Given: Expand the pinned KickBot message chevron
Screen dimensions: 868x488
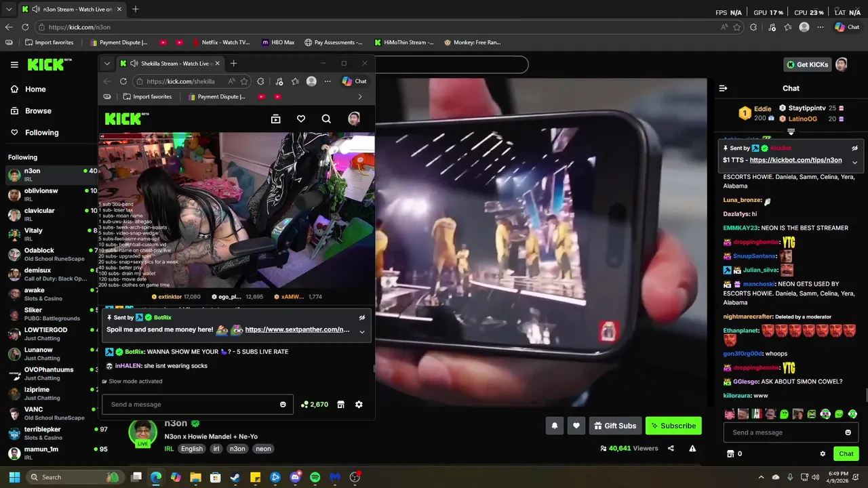Looking at the screenshot, I should tap(854, 162).
